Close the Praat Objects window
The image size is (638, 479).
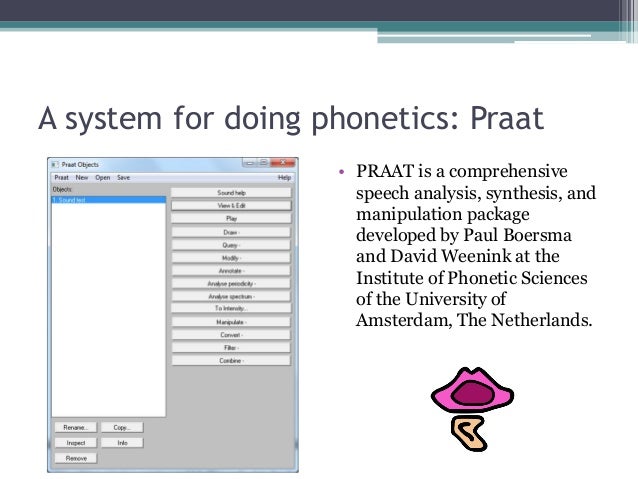tap(283, 163)
